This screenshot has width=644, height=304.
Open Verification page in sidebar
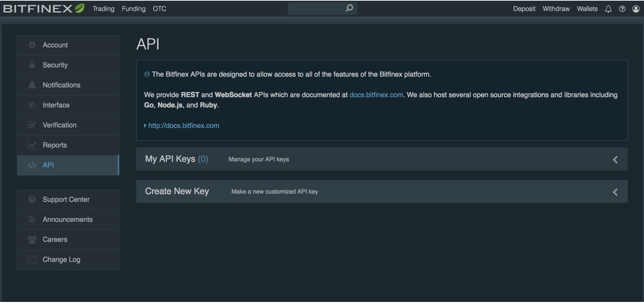click(x=68, y=125)
